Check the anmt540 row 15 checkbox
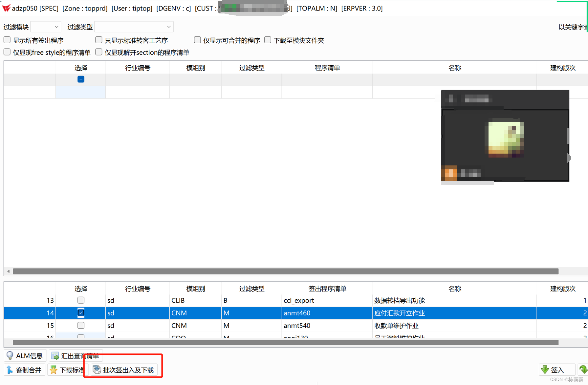The image size is (588, 385). point(81,325)
